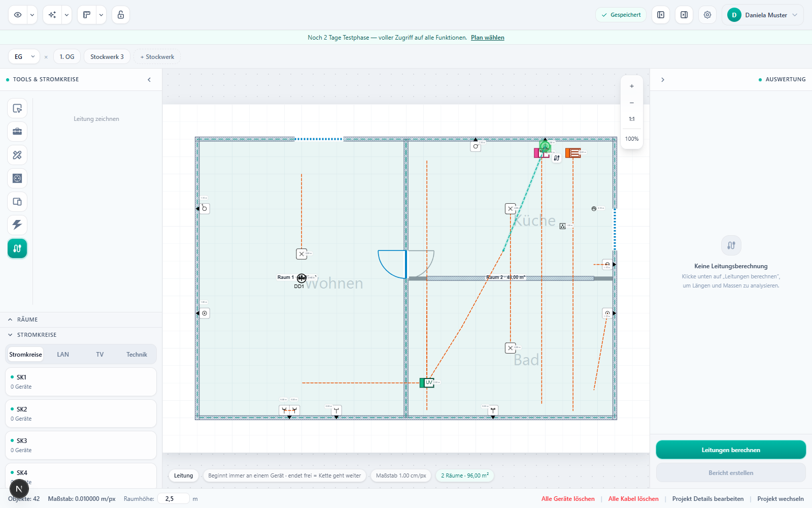This screenshot has width=812, height=508.
Task: Select the cursor selection tool in sidebar
Action: (17, 108)
